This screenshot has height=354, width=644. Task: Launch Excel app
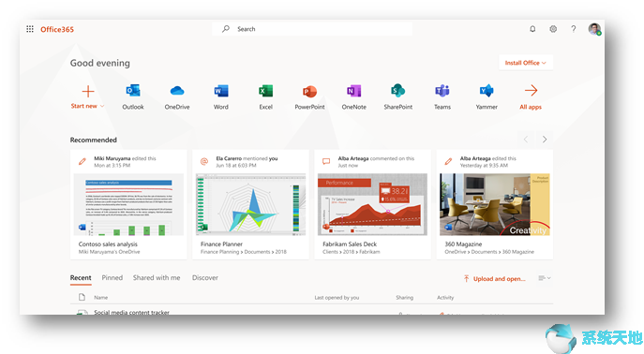(265, 91)
